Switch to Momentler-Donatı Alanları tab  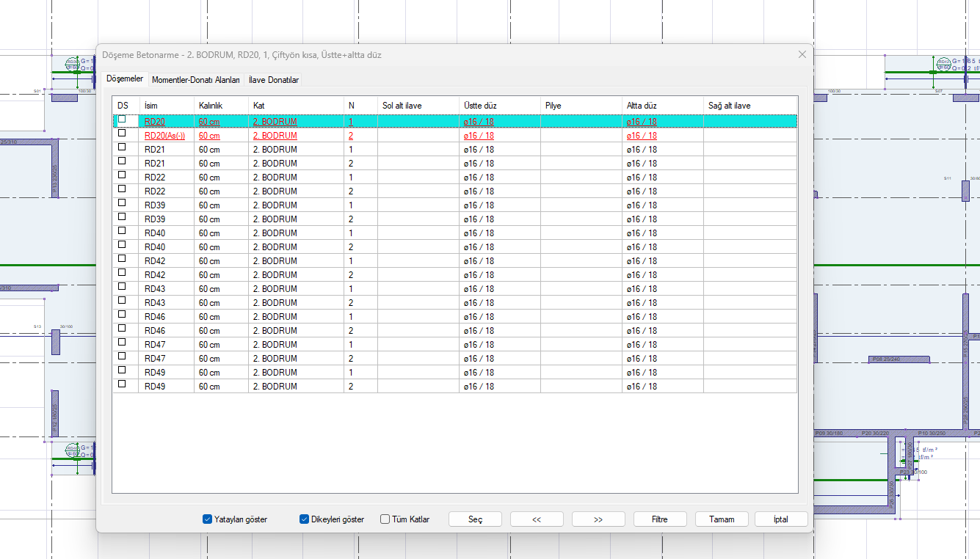click(195, 80)
